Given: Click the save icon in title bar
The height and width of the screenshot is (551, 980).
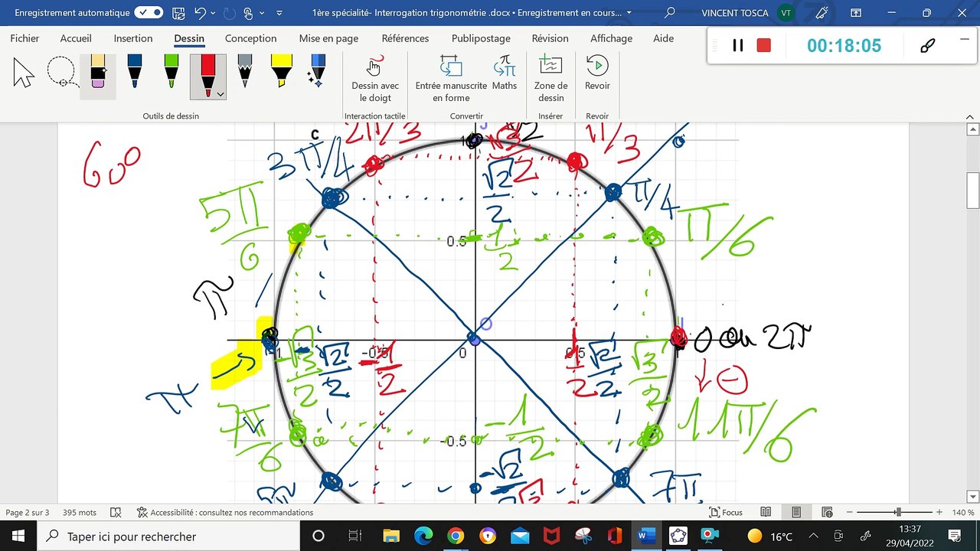Looking at the screenshot, I should (x=178, y=13).
